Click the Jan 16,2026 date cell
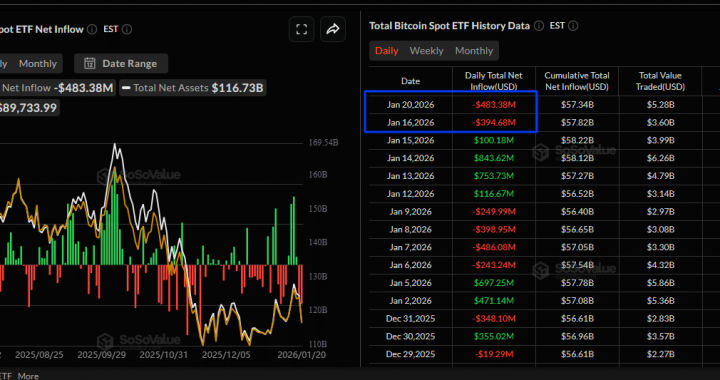The width and height of the screenshot is (720, 380). (411, 123)
